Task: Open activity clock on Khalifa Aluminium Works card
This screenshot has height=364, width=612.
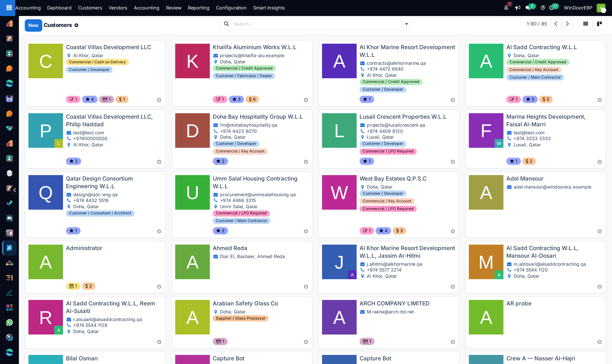Action: click(306, 100)
